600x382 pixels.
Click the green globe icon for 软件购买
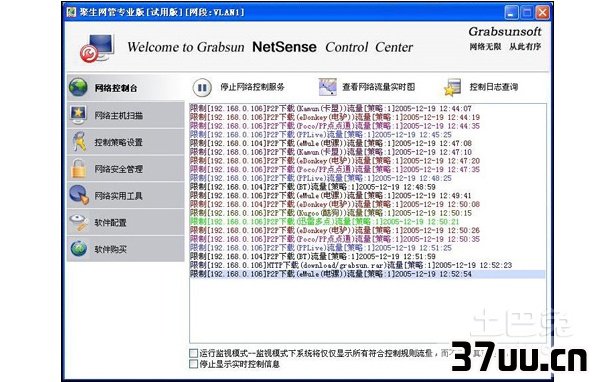78,249
